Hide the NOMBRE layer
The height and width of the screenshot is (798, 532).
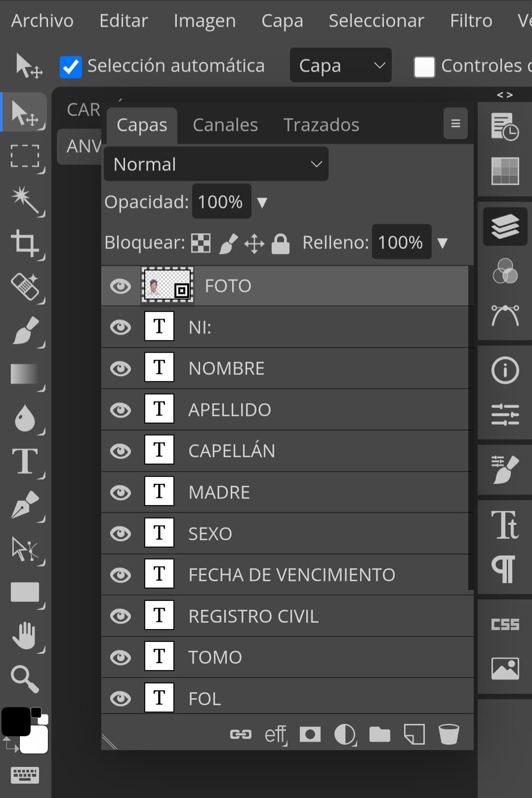coord(121,368)
